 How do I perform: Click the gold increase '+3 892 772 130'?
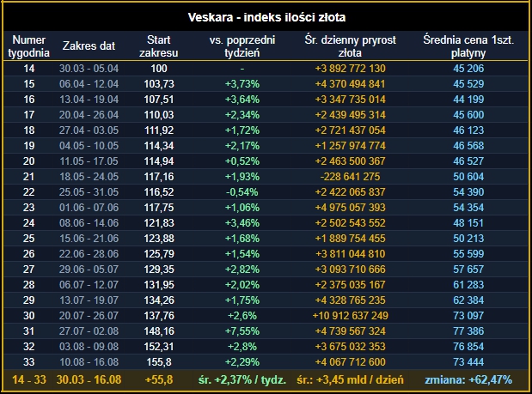tap(350, 69)
